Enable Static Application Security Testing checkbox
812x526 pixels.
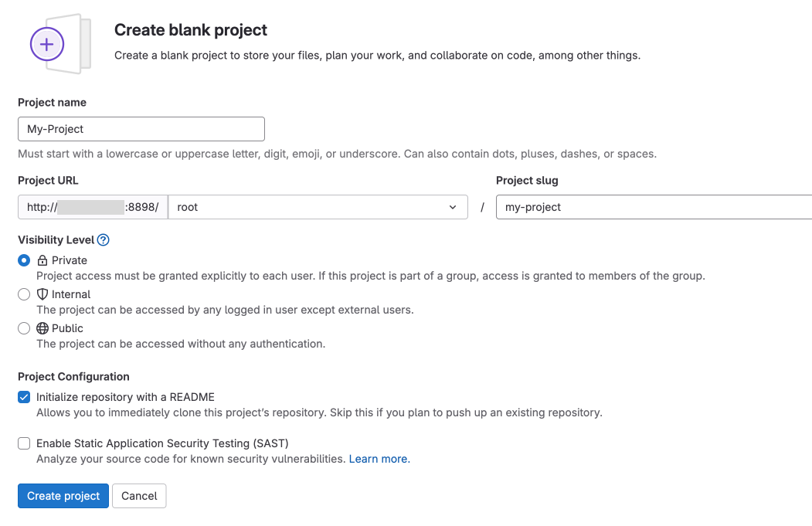click(x=24, y=443)
